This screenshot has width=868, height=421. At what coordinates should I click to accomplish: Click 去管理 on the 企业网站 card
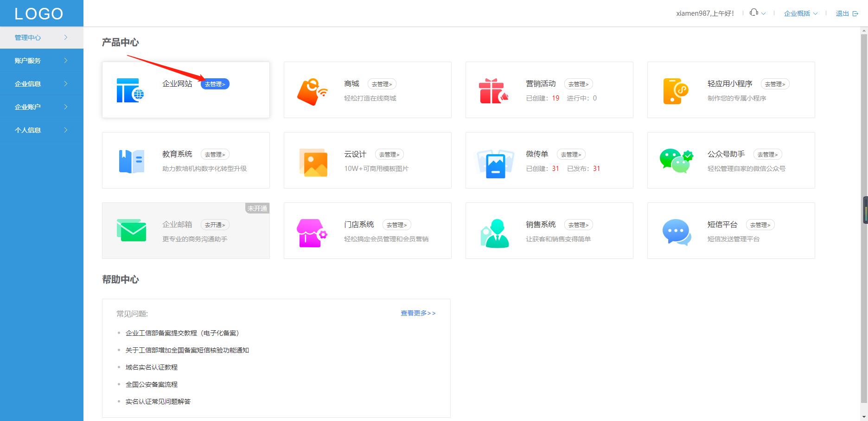click(215, 84)
